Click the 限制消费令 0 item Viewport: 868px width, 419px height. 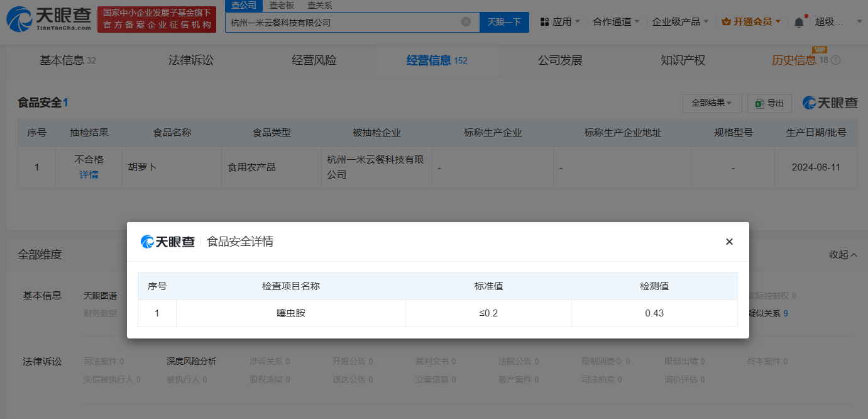(x=606, y=361)
